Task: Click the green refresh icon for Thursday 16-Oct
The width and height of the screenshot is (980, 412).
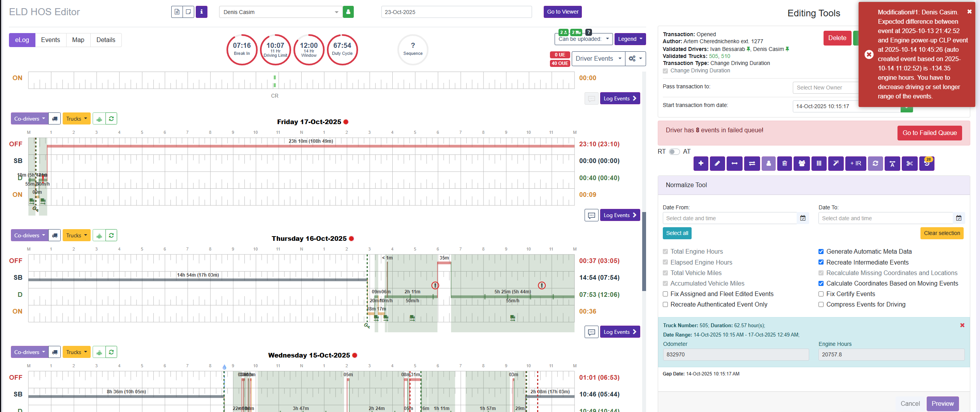Action: (111, 235)
